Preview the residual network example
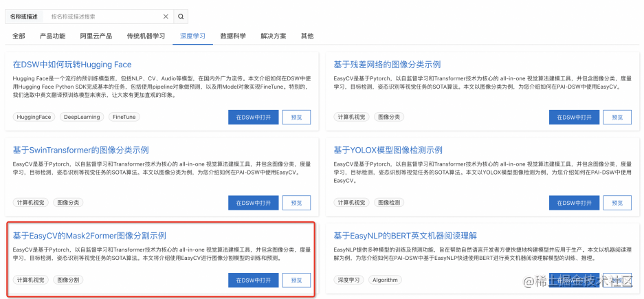Image resolution: width=644 pixels, height=299 pixels. (x=617, y=117)
